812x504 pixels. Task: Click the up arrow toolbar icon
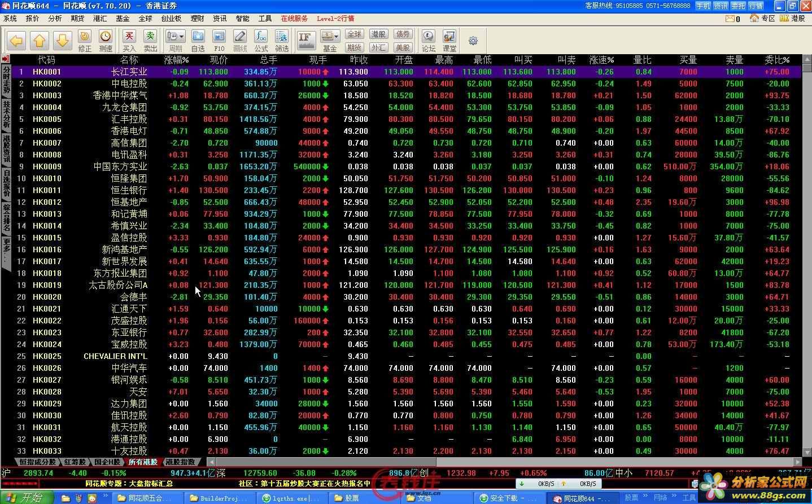pos(40,40)
